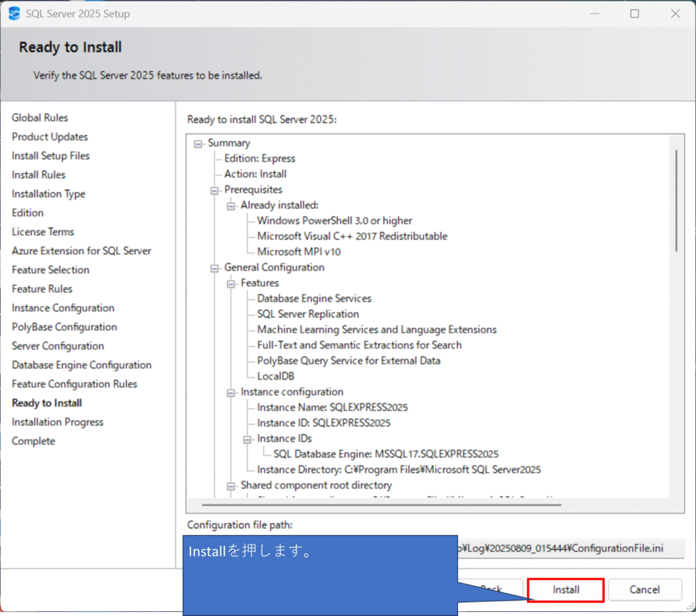Click the Install button
The height and width of the screenshot is (616, 696).
565,590
